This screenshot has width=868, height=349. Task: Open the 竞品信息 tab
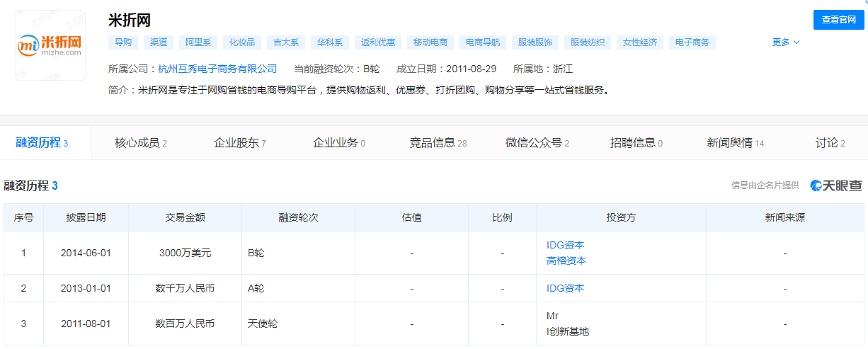tap(438, 143)
